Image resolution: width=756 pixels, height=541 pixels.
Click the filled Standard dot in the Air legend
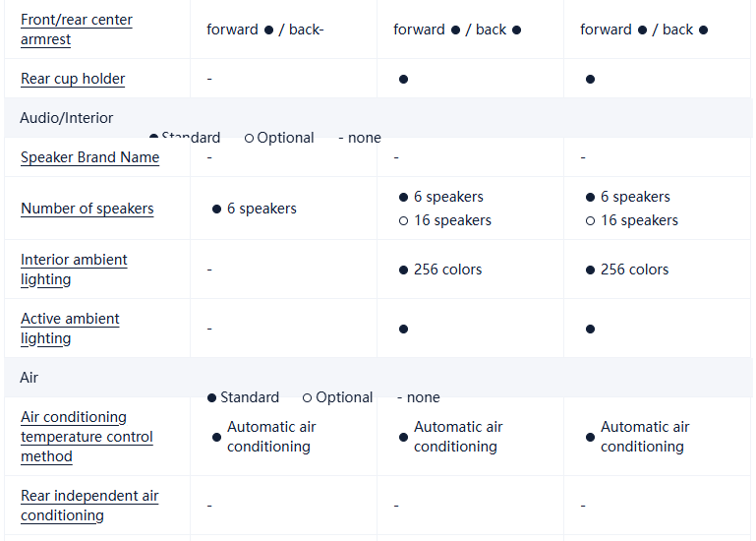(x=212, y=398)
